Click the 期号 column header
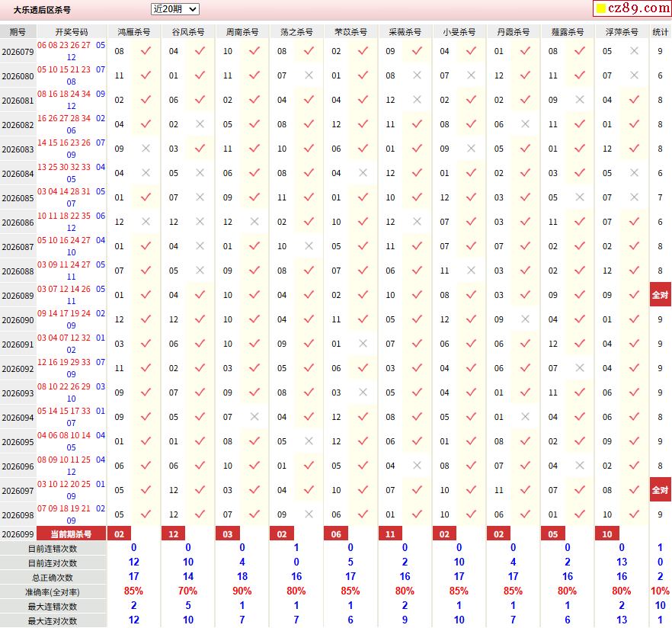Viewport: 672px width, 628px height. tap(18, 32)
